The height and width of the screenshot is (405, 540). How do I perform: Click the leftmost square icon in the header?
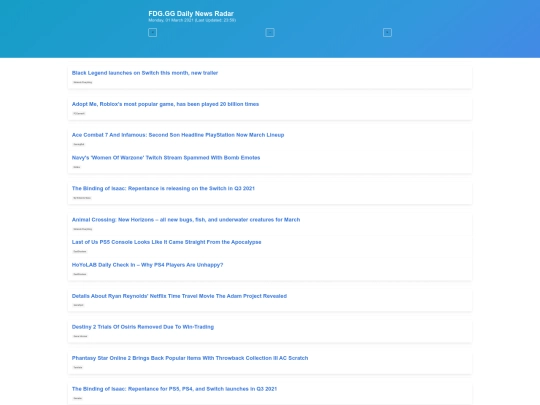coord(152,32)
